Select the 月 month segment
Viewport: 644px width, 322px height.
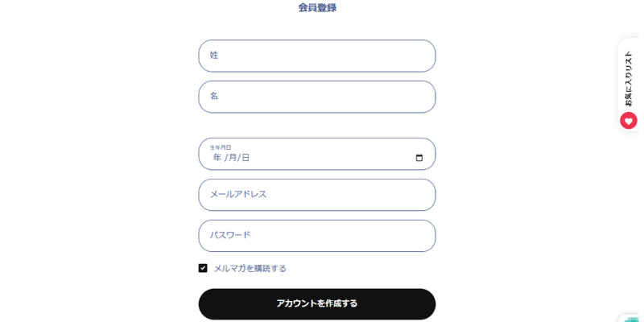click(x=233, y=158)
